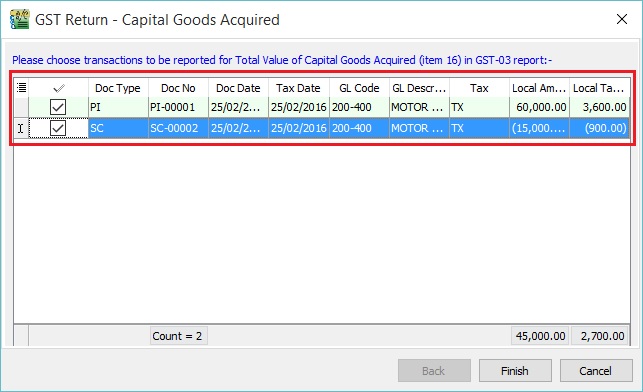Sort by Tax column header

tap(479, 88)
